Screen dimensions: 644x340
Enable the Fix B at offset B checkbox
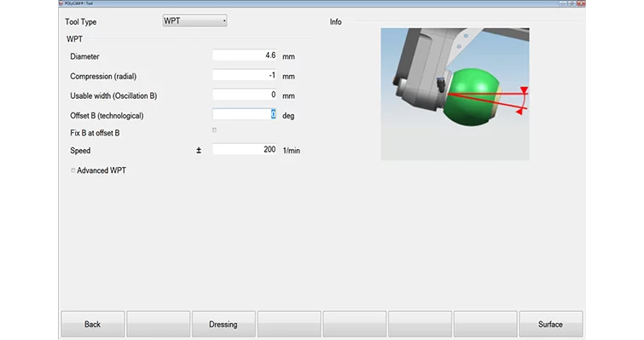214,130
